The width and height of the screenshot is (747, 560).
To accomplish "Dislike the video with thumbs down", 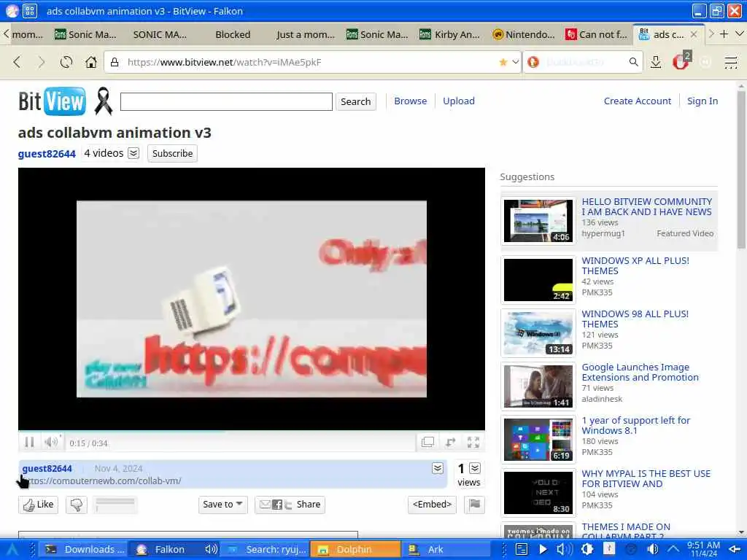I will pos(76,505).
